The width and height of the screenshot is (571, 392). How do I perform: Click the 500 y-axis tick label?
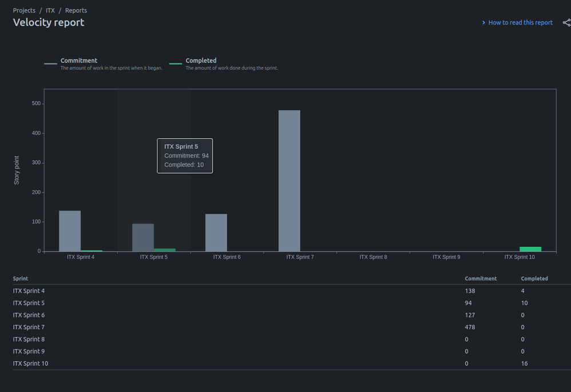pos(36,103)
